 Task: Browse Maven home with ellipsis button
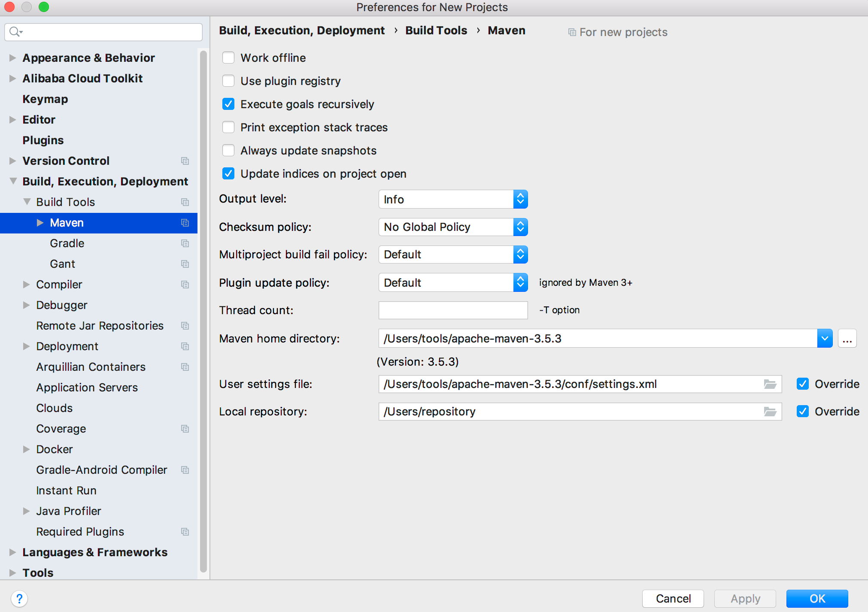click(847, 339)
